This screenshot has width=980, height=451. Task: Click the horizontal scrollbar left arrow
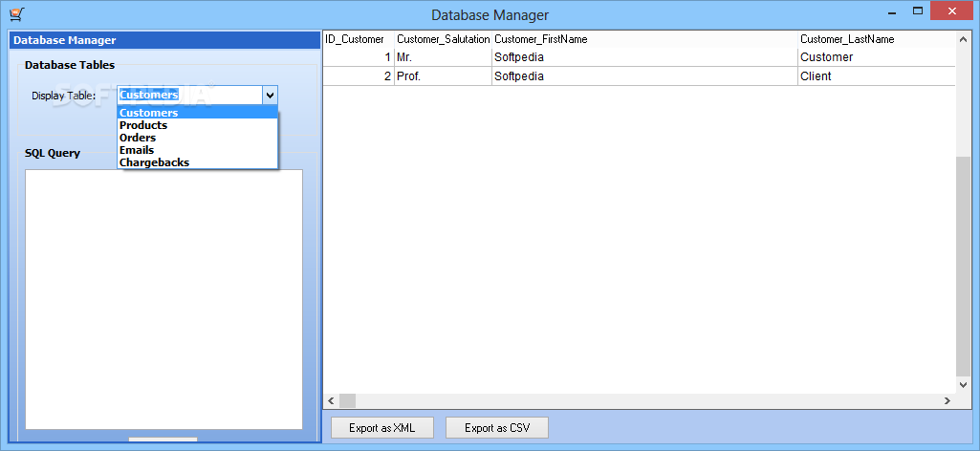(331, 401)
